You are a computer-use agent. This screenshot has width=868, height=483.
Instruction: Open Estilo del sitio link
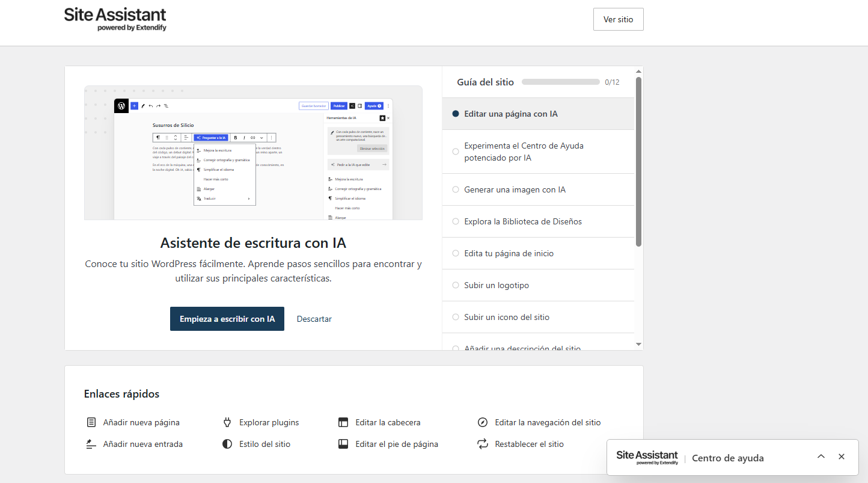coord(265,444)
